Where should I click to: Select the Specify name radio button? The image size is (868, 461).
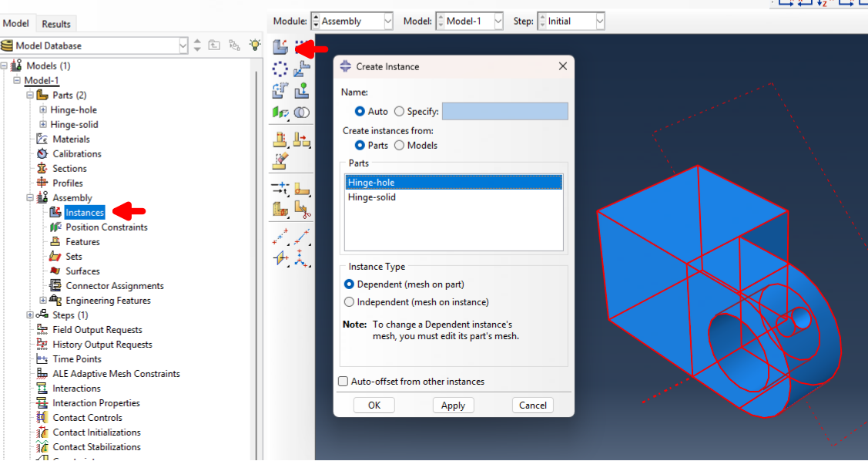pos(399,112)
